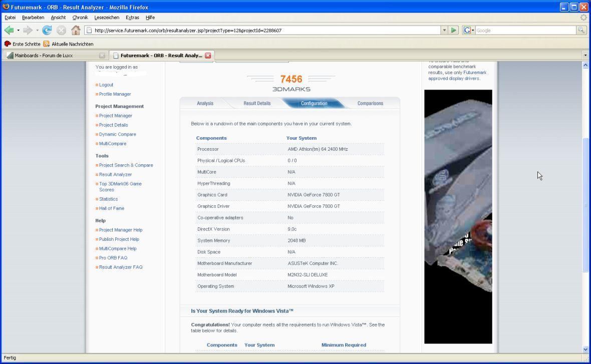Open the Result Analyzer link under Tools
Image resolution: width=591 pixels, height=364 pixels.
click(x=115, y=174)
